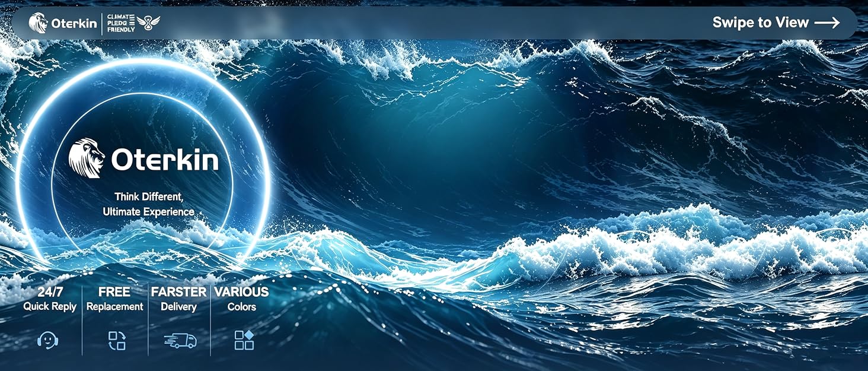Click the "VARIOUS" heading

pos(241,292)
